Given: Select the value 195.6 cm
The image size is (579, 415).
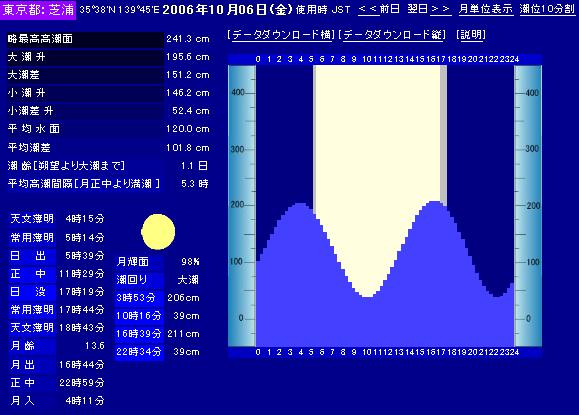Looking at the screenshot, I should click(x=188, y=57).
